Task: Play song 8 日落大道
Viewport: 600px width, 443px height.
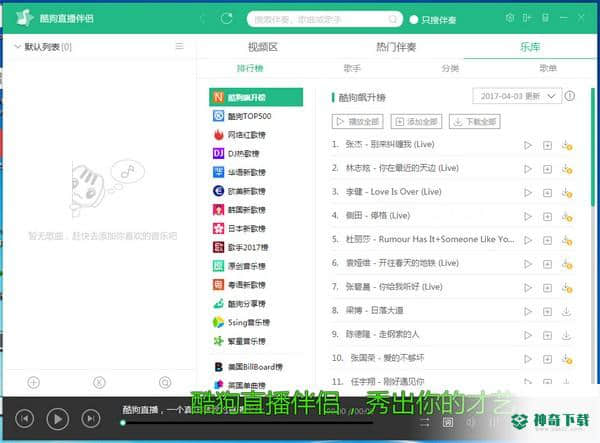Action: 528,311
